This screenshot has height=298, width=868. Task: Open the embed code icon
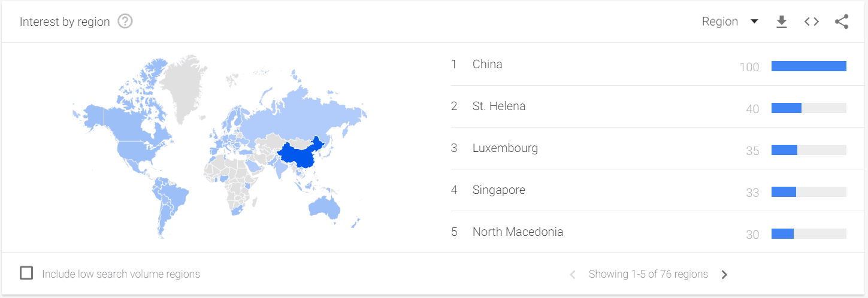tap(812, 22)
